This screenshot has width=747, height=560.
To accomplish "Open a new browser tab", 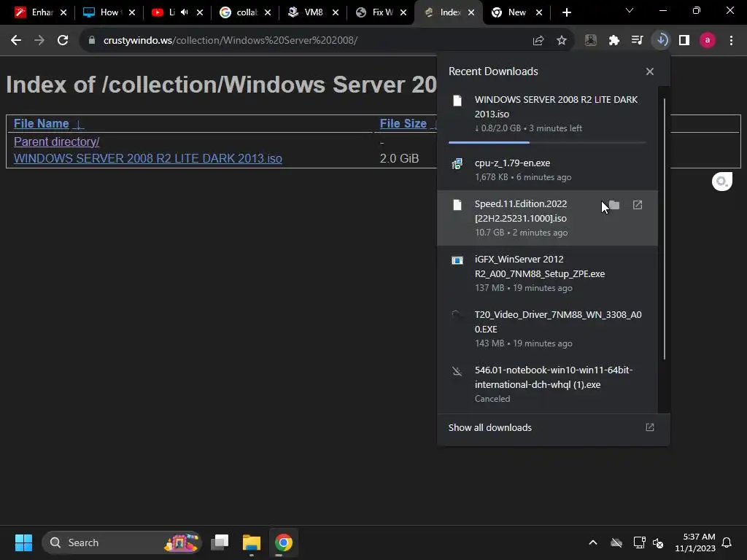I will point(566,12).
